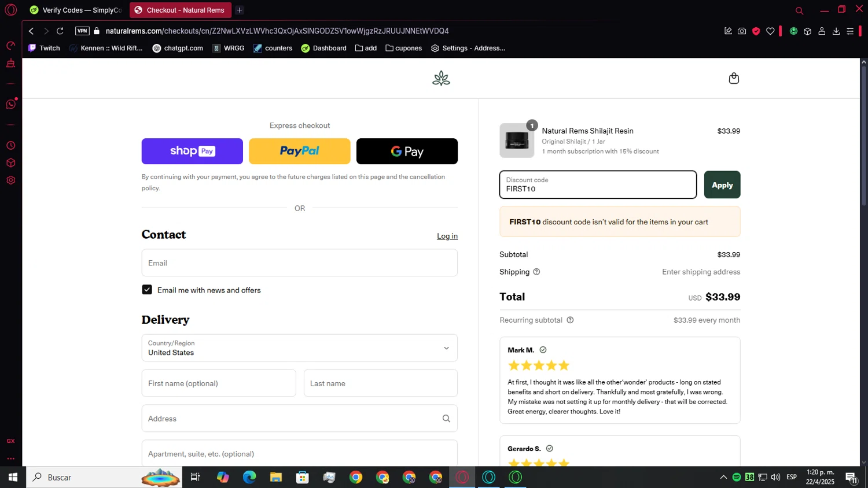The height and width of the screenshot is (488, 868).
Task: Open the browser downloads icon
Action: tap(836, 31)
